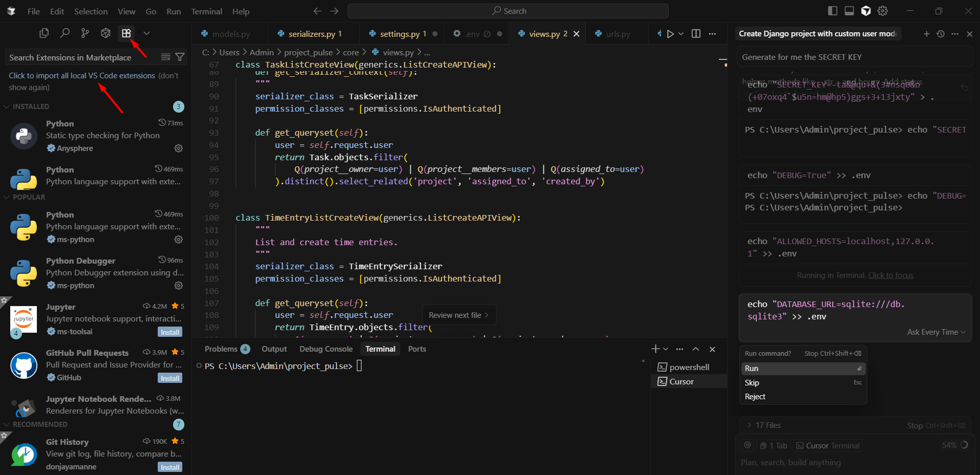This screenshot has height=475, width=980.
Task: Run the Python file play icon
Action: click(x=670, y=34)
